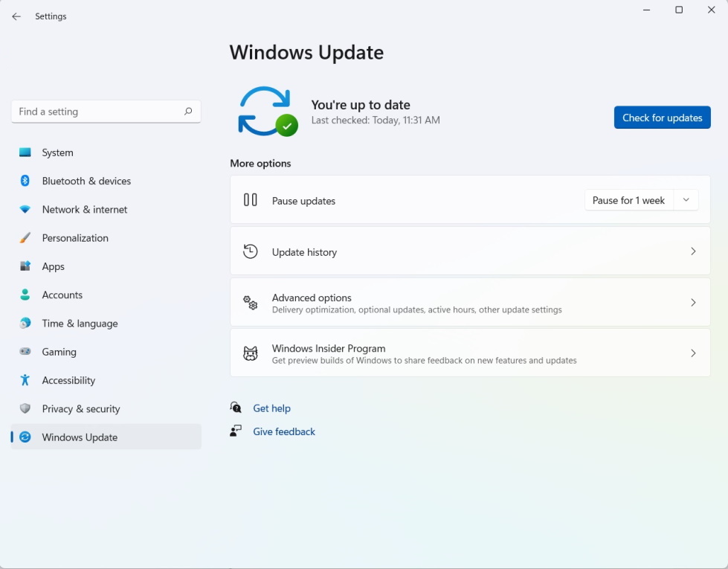The width and height of the screenshot is (728, 569).
Task: Expand Advanced options with its chevron
Action: coord(693,303)
